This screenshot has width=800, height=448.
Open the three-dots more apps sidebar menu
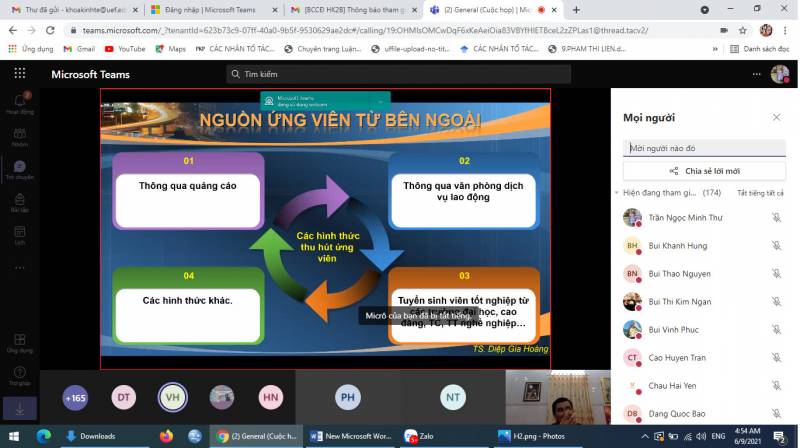(x=19, y=269)
